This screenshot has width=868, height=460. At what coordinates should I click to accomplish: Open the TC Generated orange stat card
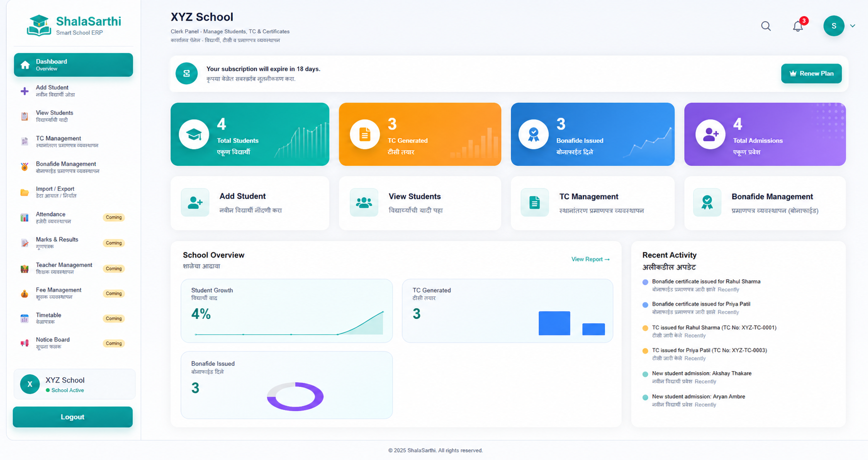[x=420, y=134]
